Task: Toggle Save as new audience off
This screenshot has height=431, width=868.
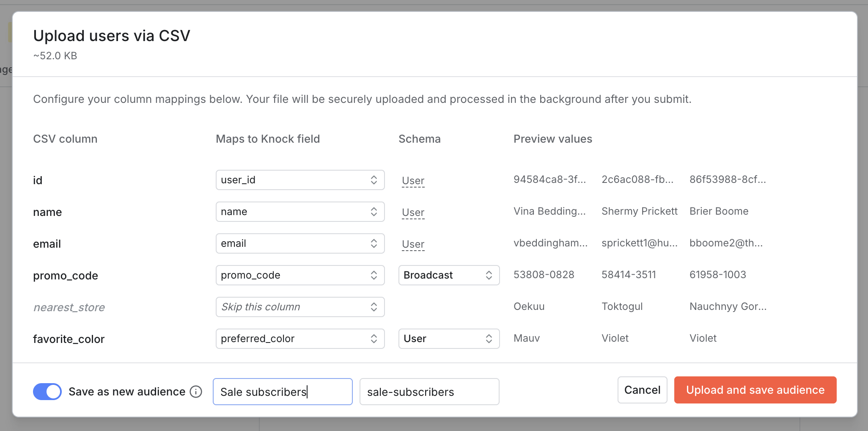Action: pos(47,392)
